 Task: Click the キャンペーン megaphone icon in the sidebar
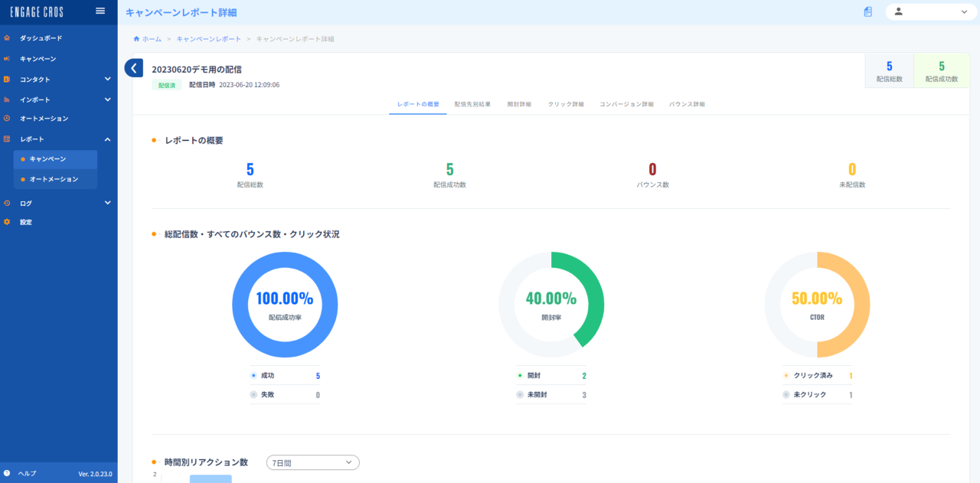[7, 58]
